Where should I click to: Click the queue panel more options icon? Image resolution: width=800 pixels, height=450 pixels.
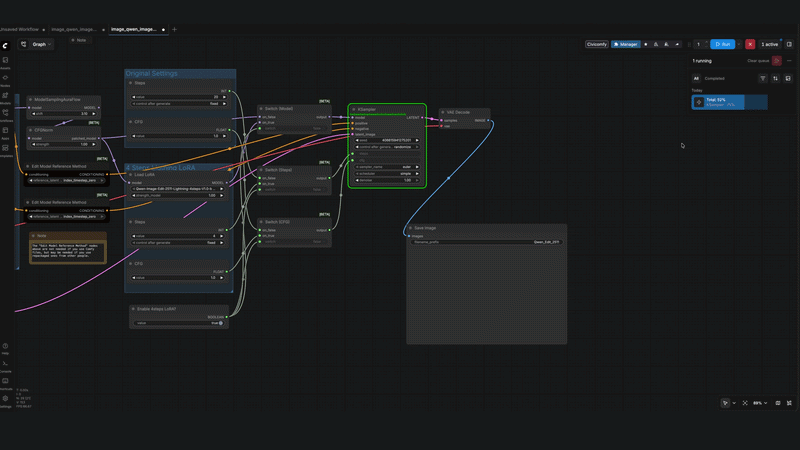point(789,61)
